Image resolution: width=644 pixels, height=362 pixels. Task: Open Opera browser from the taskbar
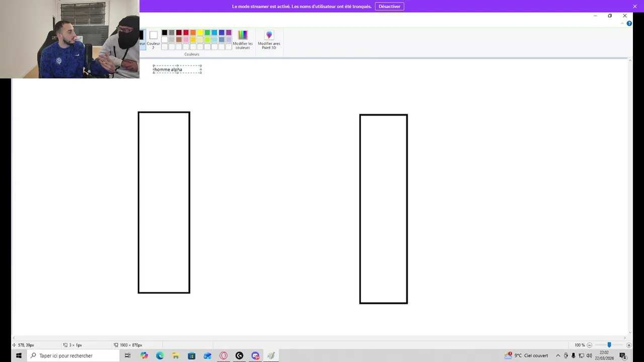click(x=223, y=355)
